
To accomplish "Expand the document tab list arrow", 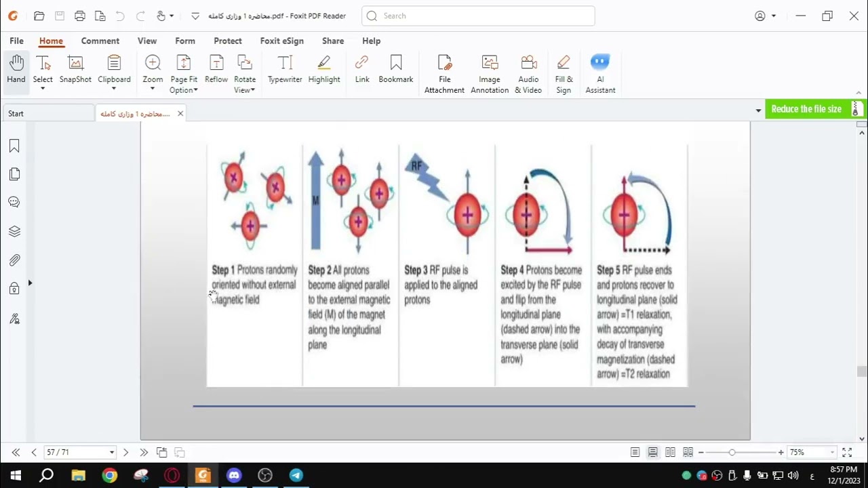I will [758, 110].
